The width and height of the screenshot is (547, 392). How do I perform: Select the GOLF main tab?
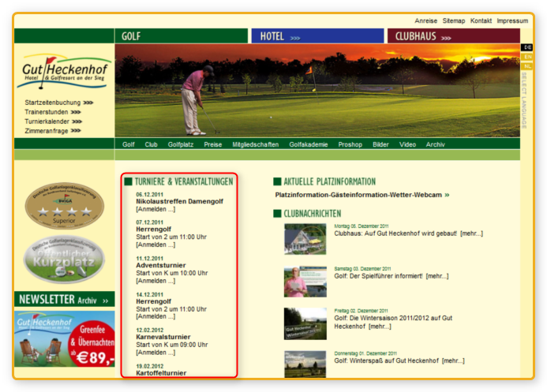[x=182, y=36]
